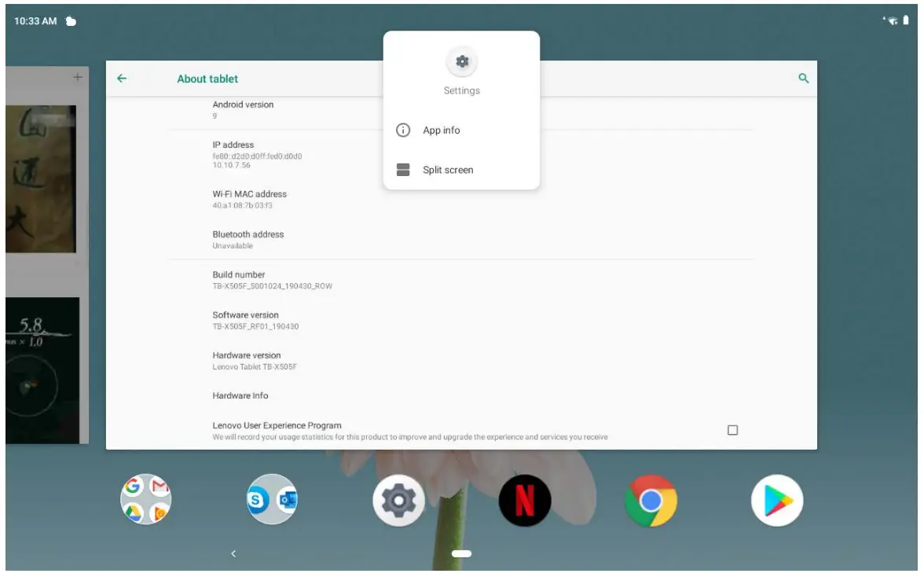
Task: Open search in the About tablet screen
Action: coord(801,79)
